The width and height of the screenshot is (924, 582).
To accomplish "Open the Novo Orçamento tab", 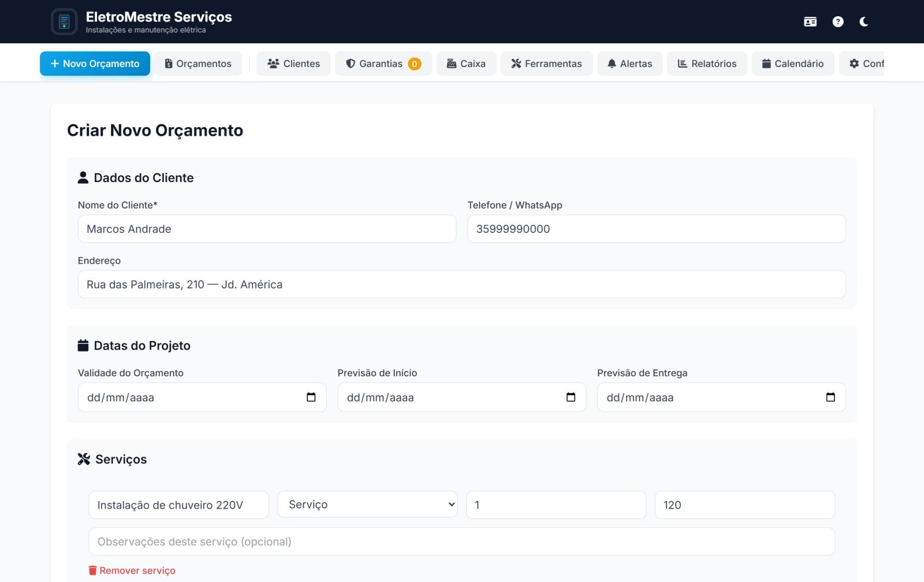I will pos(95,64).
